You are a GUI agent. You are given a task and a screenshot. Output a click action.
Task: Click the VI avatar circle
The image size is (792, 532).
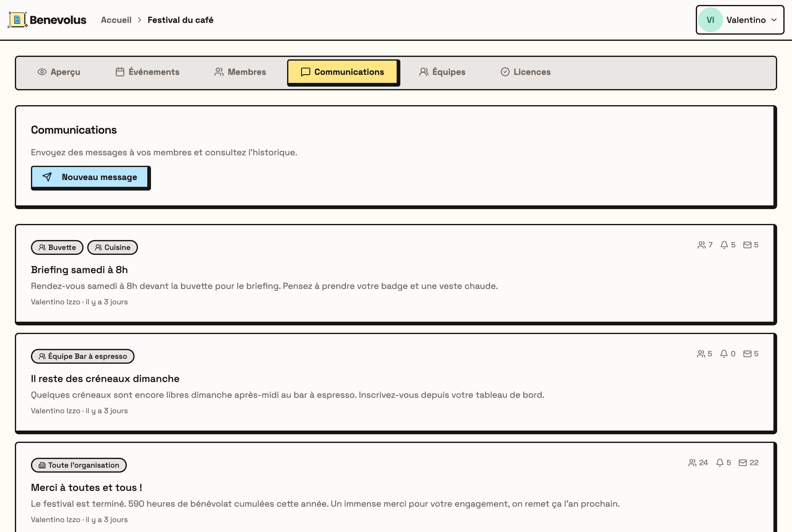(710, 20)
